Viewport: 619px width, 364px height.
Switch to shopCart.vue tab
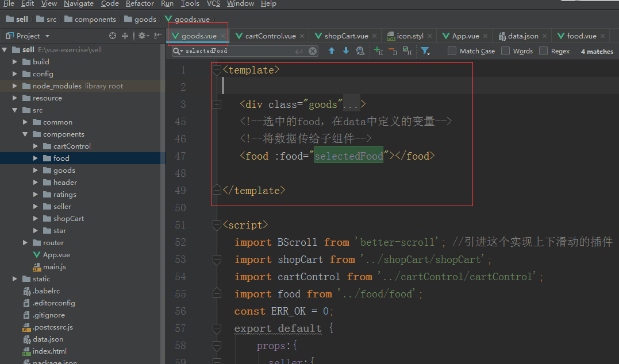(346, 36)
